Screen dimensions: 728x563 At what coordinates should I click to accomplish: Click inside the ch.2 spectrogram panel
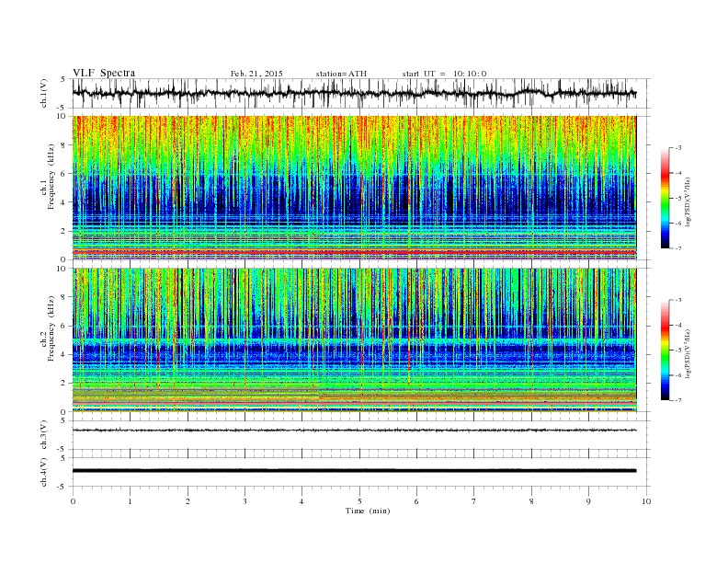tap(354, 339)
